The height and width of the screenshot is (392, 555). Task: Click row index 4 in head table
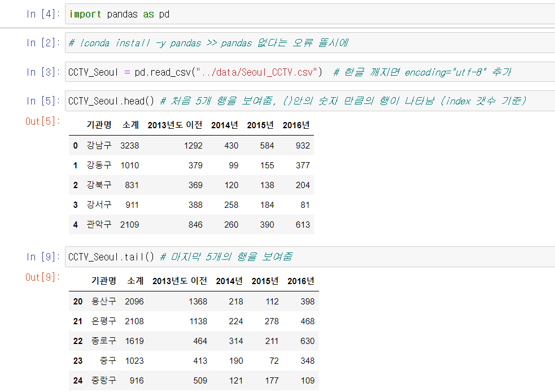[x=76, y=225]
